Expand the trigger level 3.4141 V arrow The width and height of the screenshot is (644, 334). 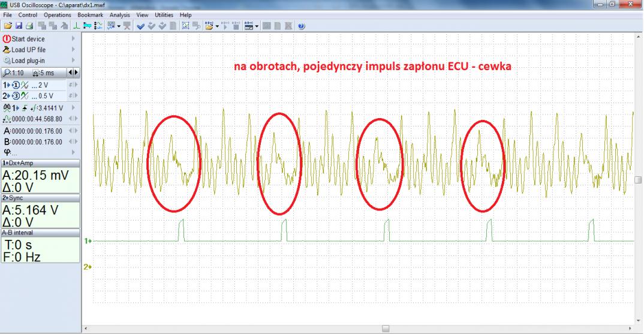[73, 108]
